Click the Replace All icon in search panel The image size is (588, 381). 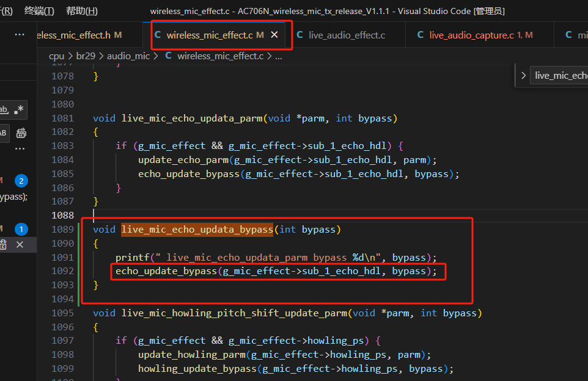point(21,133)
